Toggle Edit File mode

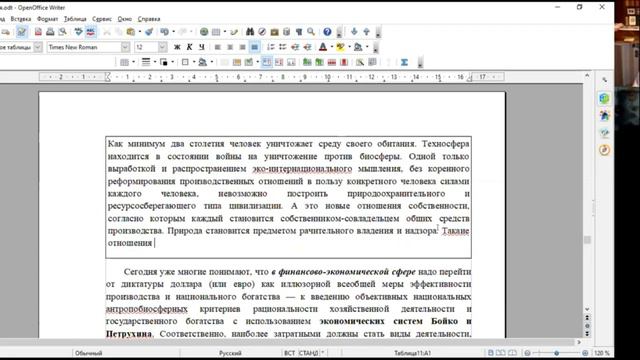coord(22,32)
